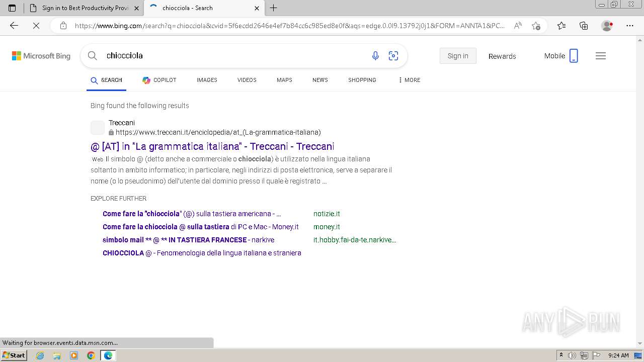Select the SEARCH tab
This screenshot has width=644, height=362.
106,80
